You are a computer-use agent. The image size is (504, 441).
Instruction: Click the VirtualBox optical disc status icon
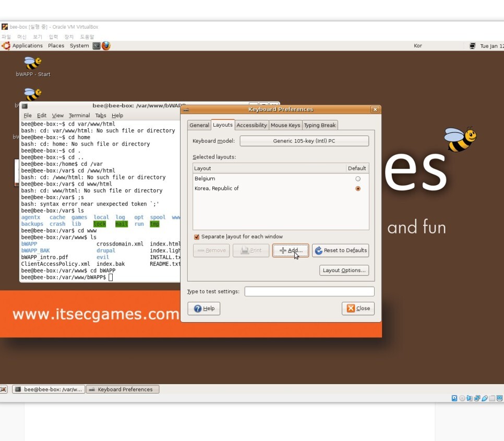point(462,398)
